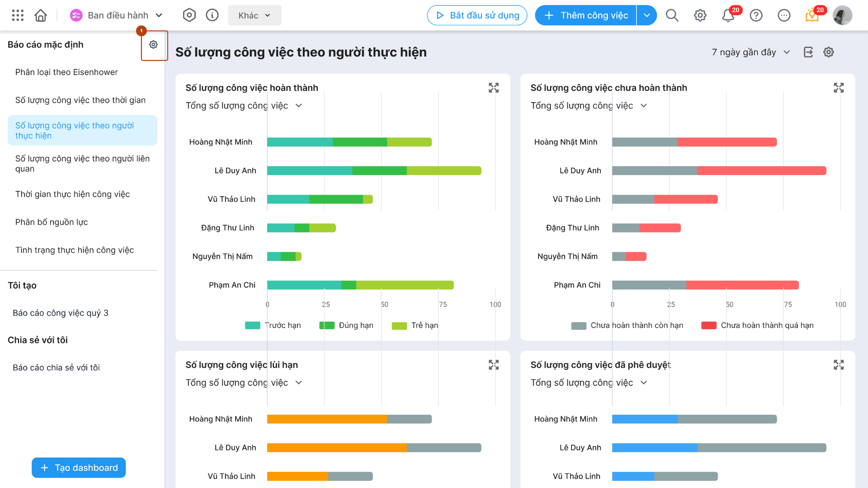Open the arrow next to Thêm công việc
Screen dimensions: 868x488
tap(647, 15)
